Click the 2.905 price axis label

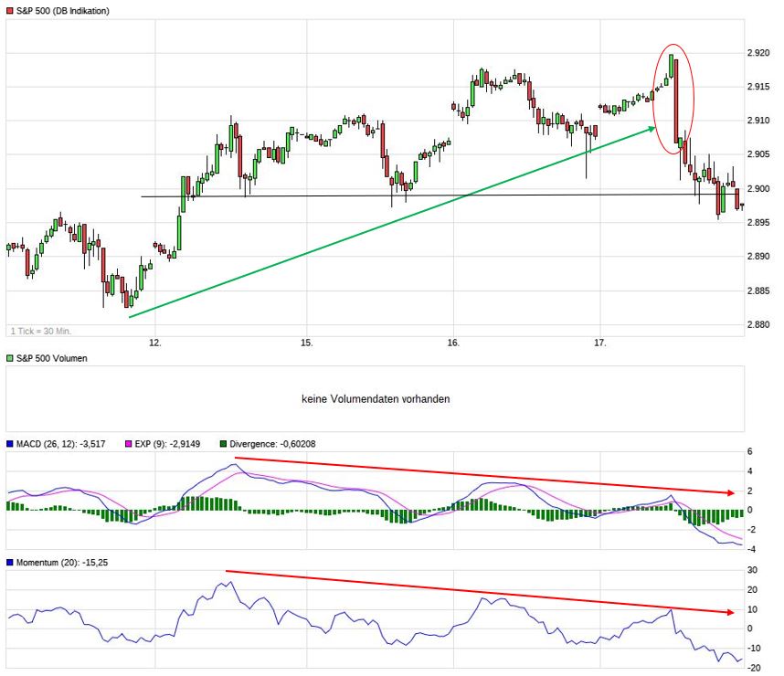click(758, 154)
